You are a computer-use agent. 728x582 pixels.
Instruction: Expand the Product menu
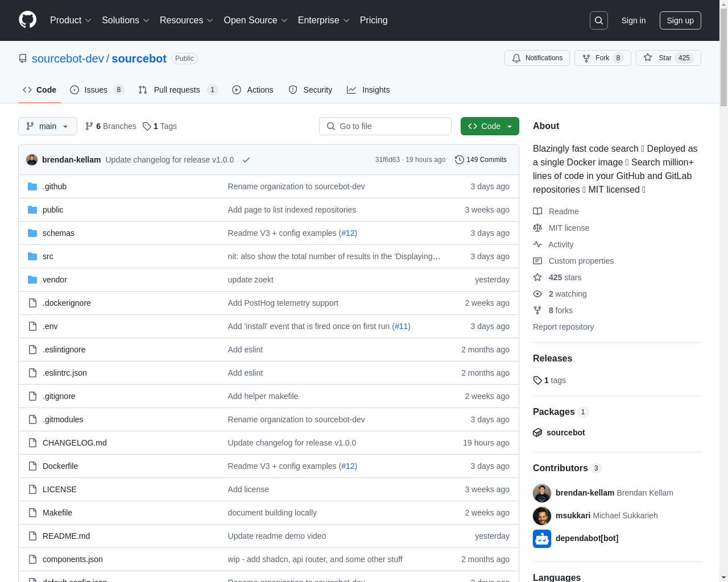click(x=71, y=20)
